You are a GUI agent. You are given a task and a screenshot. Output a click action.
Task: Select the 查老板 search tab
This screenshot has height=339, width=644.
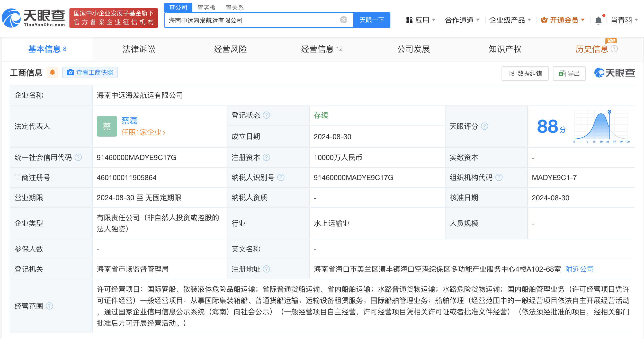(206, 7)
